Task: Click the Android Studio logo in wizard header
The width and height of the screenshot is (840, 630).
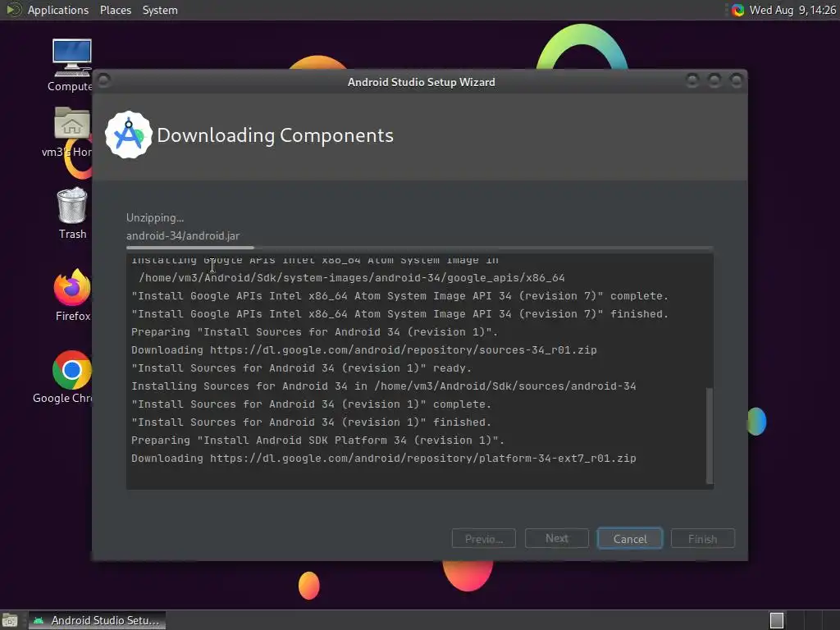Action: pos(129,135)
